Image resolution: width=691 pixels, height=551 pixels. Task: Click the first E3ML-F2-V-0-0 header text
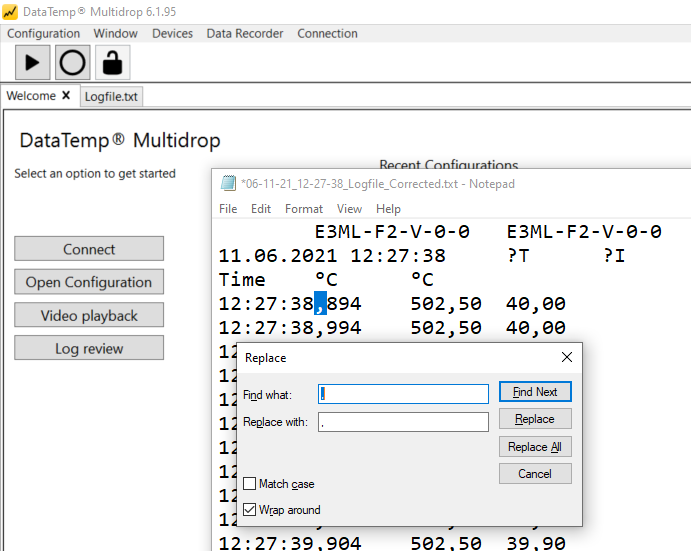click(x=392, y=231)
